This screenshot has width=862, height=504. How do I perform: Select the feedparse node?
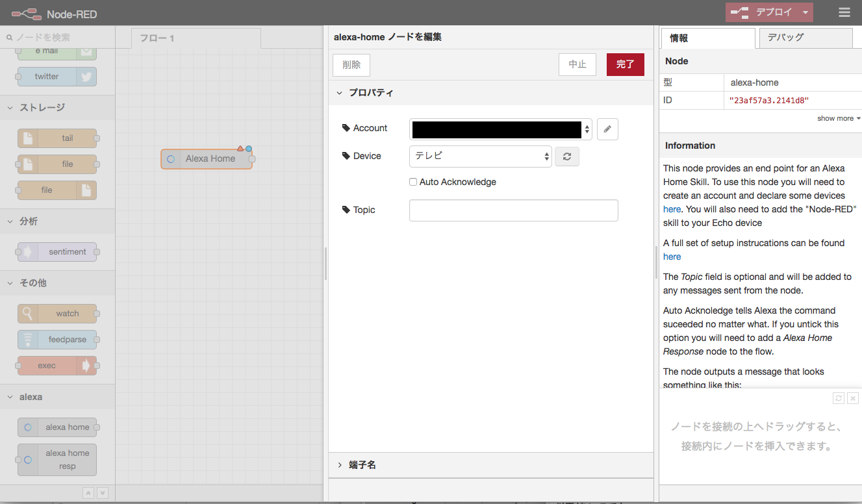coord(57,340)
